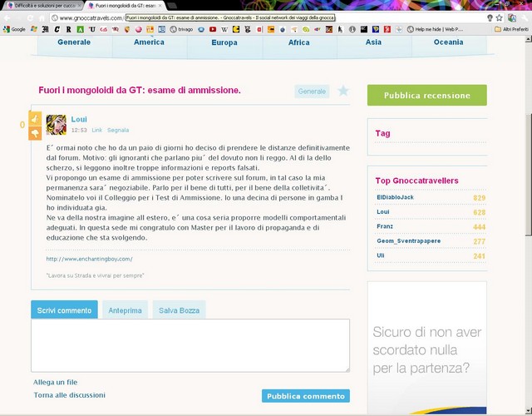The width and height of the screenshot is (532, 416).
Task: Click the Pubblica commento button
Action: coord(305,396)
